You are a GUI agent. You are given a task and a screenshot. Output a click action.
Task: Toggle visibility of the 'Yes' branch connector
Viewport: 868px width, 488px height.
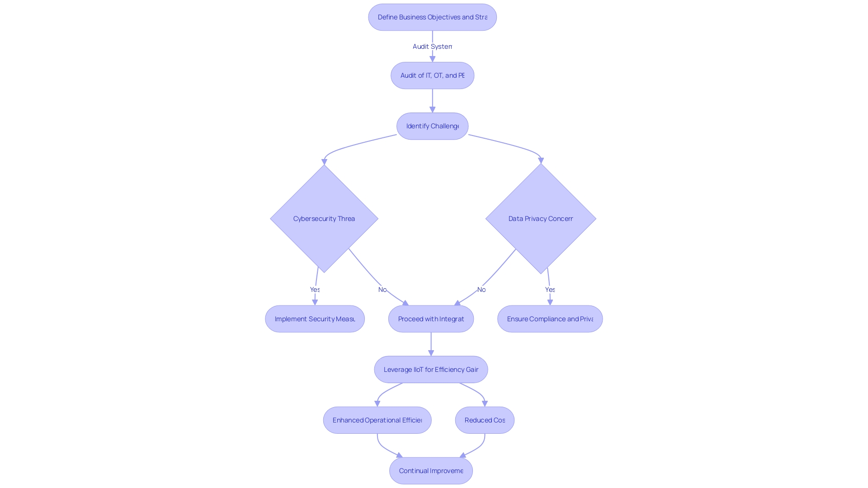tap(315, 289)
